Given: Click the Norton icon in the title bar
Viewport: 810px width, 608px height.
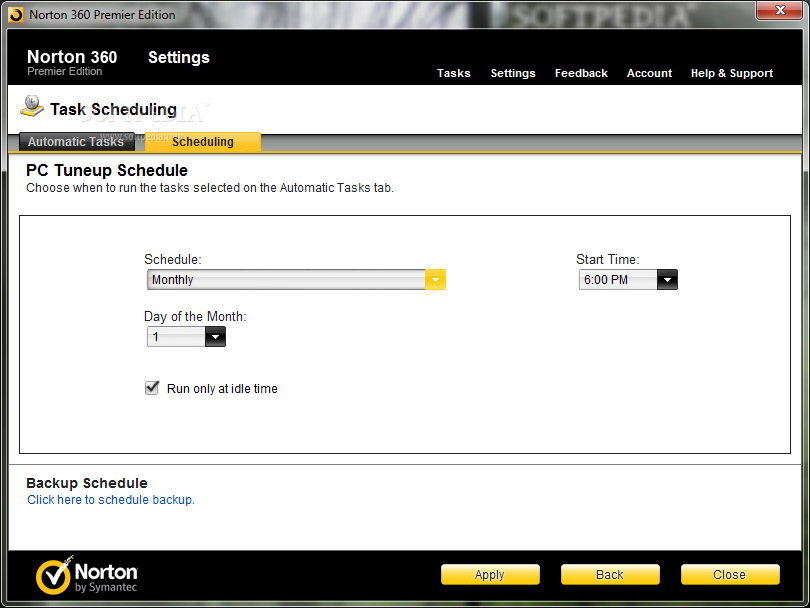Looking at the screenshot, I should 16,15.
